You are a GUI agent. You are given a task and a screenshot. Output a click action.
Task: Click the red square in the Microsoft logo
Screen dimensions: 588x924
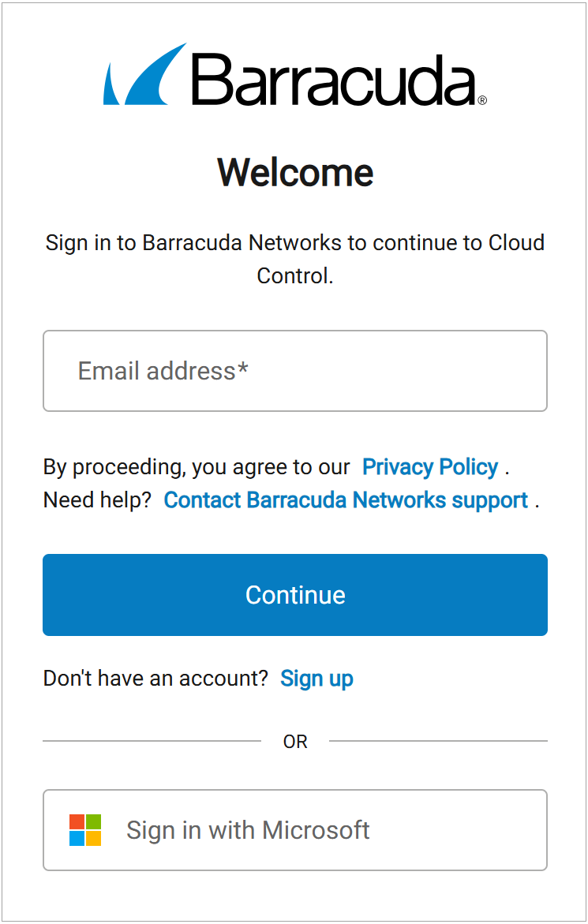[77, 821]
